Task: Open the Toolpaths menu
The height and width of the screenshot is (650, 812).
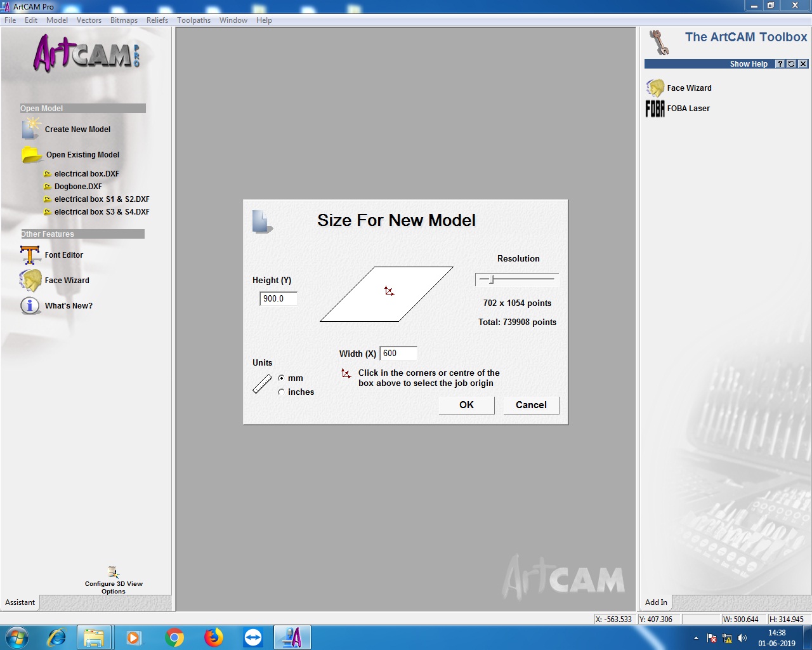Action: click(193, 20)
